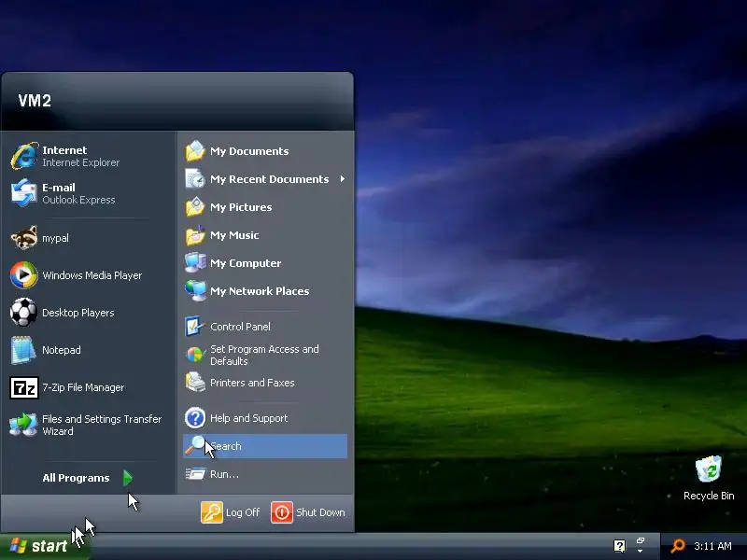747x560 pixels.
Task: Click the Internet Explorer subtitle text
Action: tap(80, 162)
